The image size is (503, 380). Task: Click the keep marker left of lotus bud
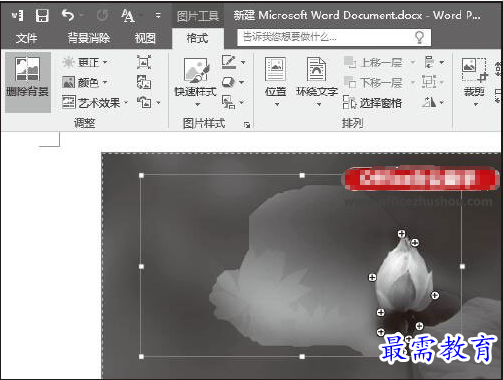[x=372, y=277]
